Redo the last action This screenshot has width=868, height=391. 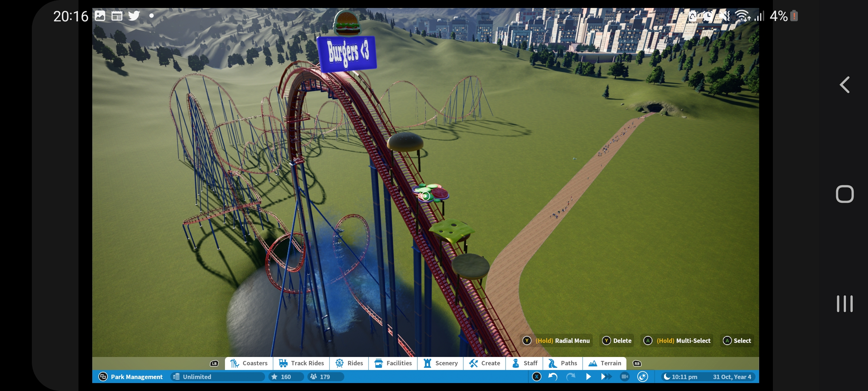pyautogui.click(x=571, y=377)
